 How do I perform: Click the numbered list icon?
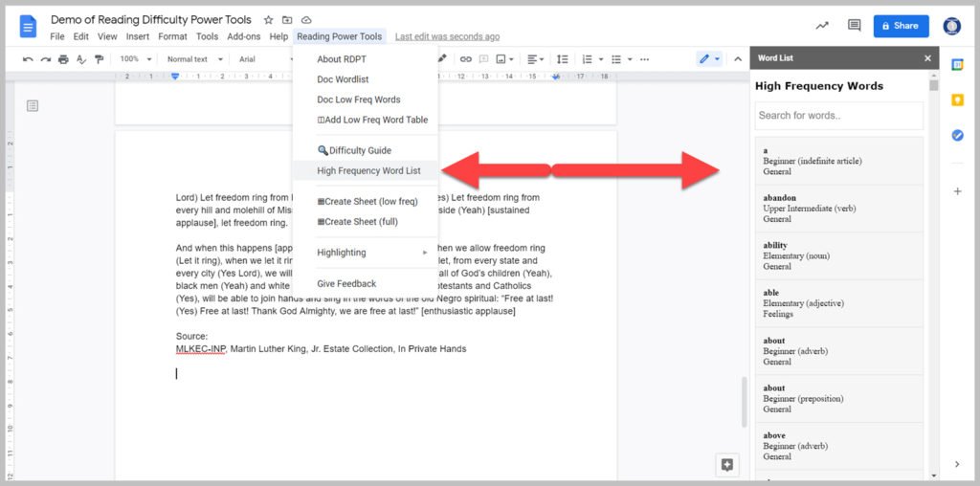click(587, 59)
